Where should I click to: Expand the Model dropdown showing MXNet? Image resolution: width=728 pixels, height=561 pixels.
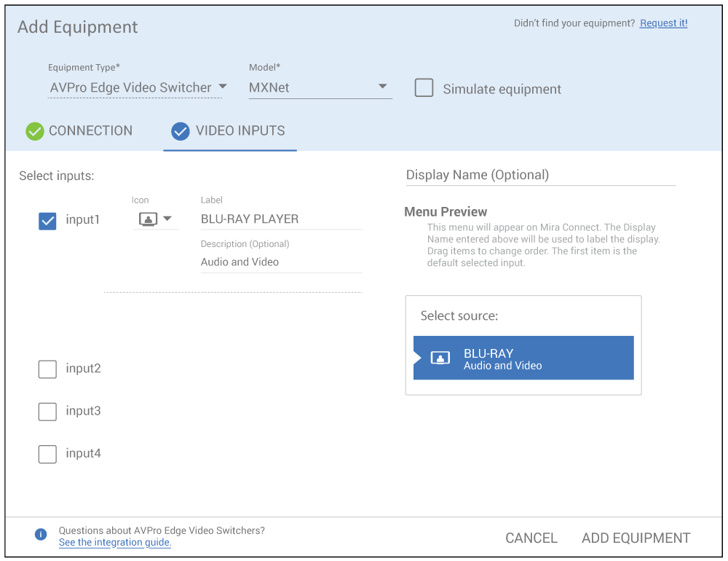tap(320, 87)
